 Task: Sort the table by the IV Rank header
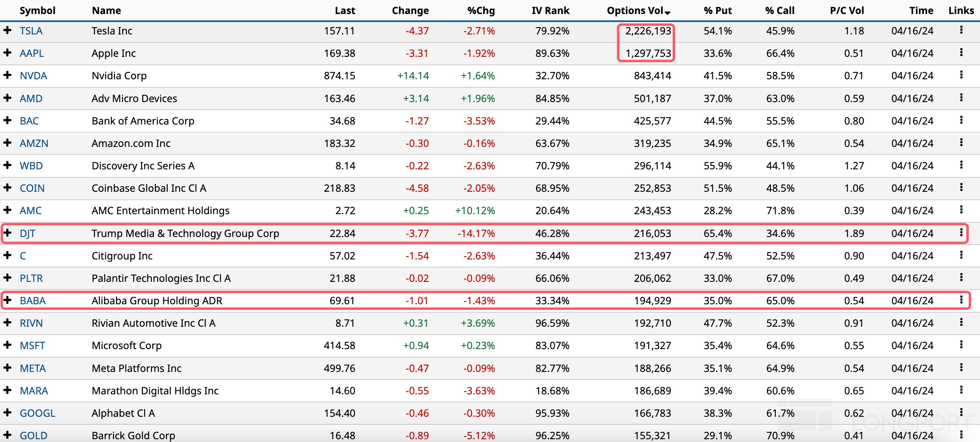click(550, 11)
